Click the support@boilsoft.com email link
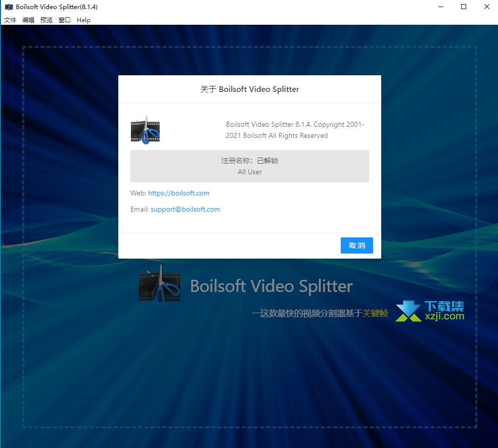This screenshot has height=448, width=498. pyautogui.click(x=185, y=209)
